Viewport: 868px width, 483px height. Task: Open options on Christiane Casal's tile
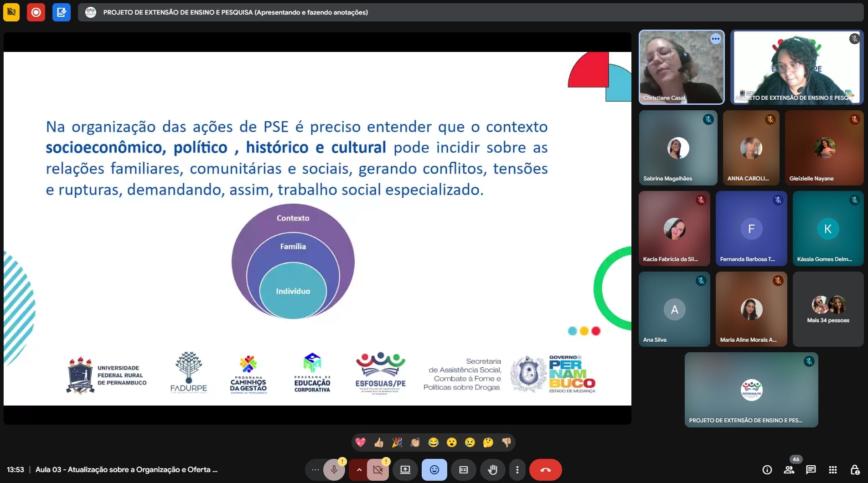[715, 39]
